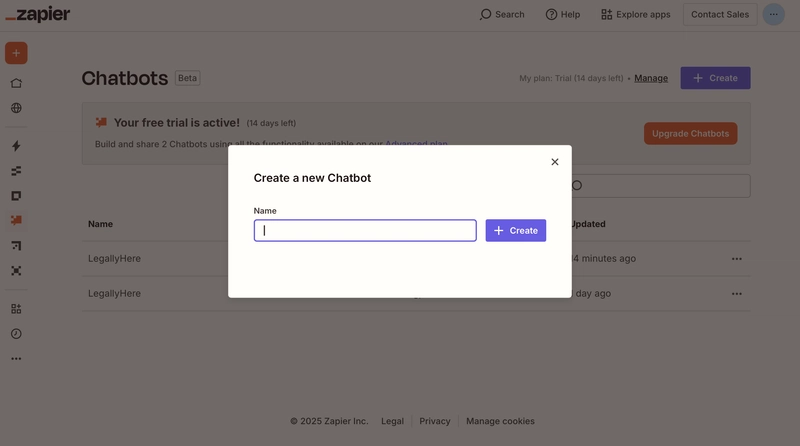Click the free trial flag icon

pyautogui.click(x=101, y=122)
